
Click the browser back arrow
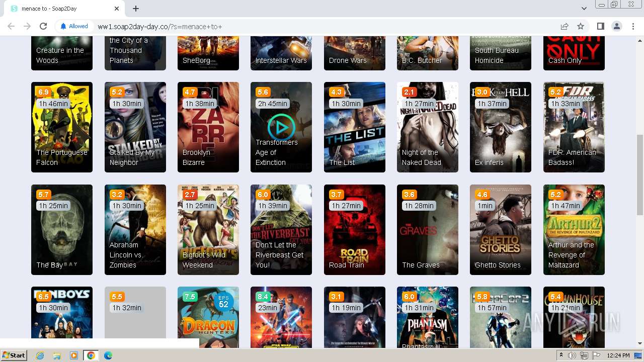tap(11, 26)
